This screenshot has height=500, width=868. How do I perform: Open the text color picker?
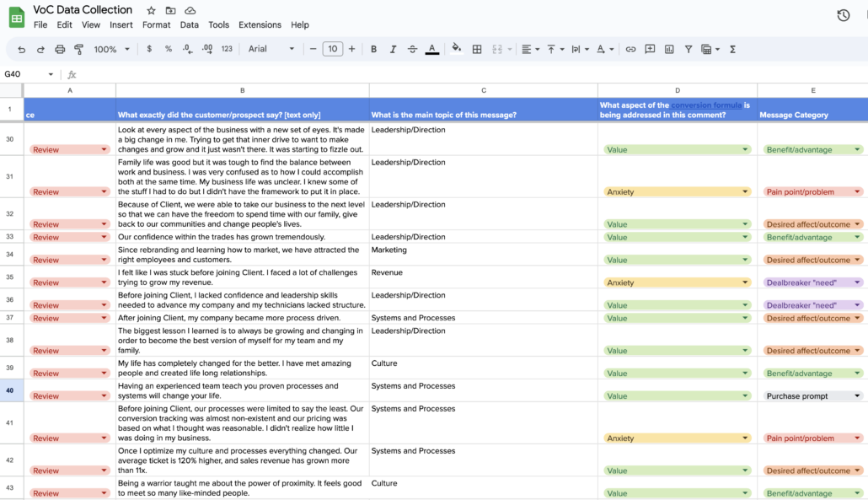tap(431, 49)
